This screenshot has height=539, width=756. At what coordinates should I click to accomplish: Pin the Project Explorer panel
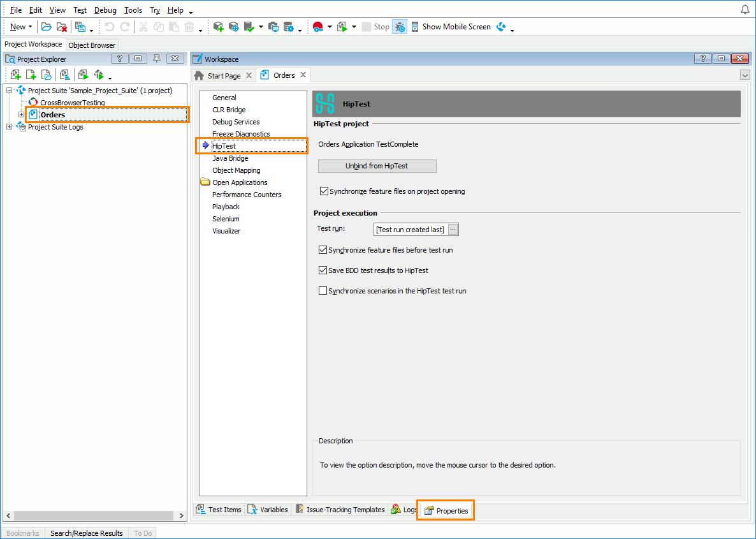pos(157,59)
